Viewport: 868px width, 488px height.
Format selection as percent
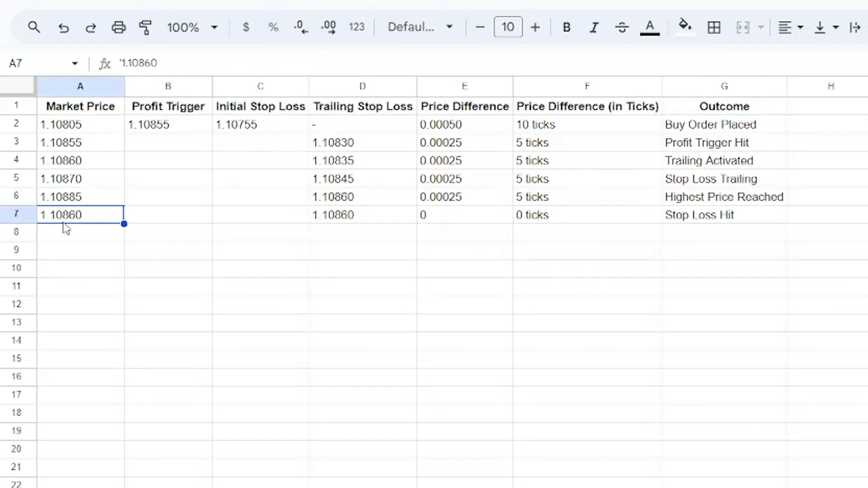273,27
